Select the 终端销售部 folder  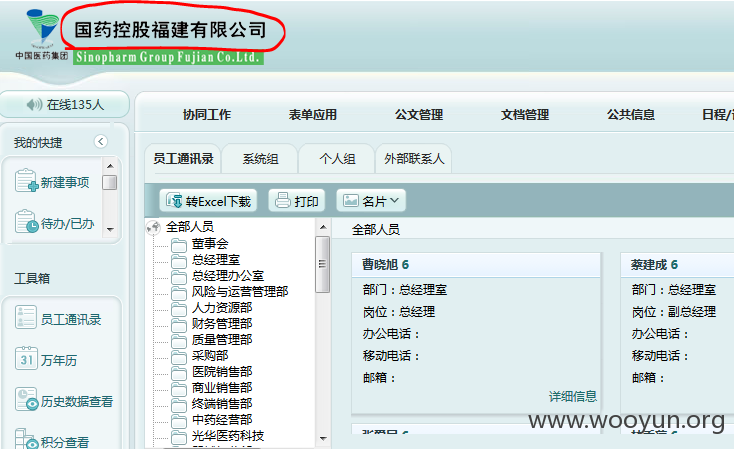(222, 404)
